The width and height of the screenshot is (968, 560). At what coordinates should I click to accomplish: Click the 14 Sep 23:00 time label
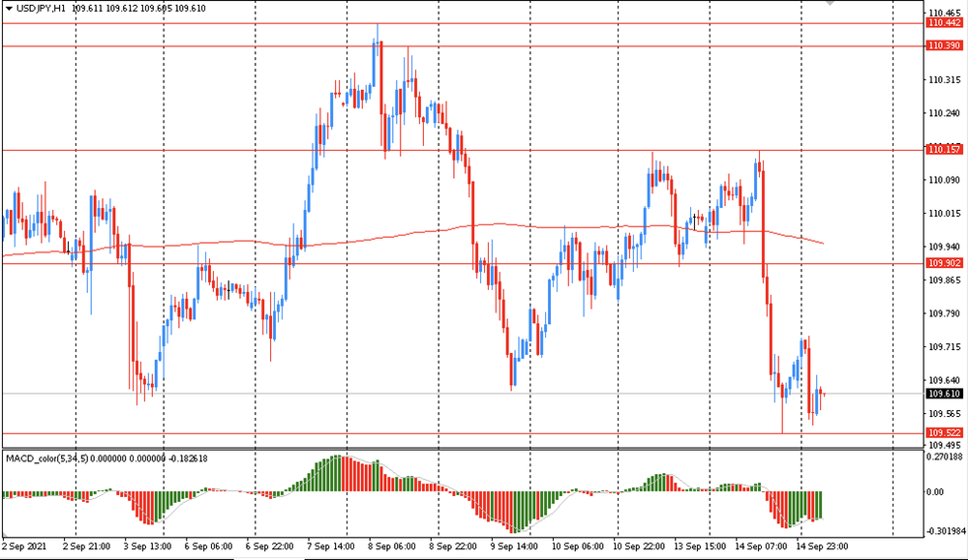[x=822, y=546]
